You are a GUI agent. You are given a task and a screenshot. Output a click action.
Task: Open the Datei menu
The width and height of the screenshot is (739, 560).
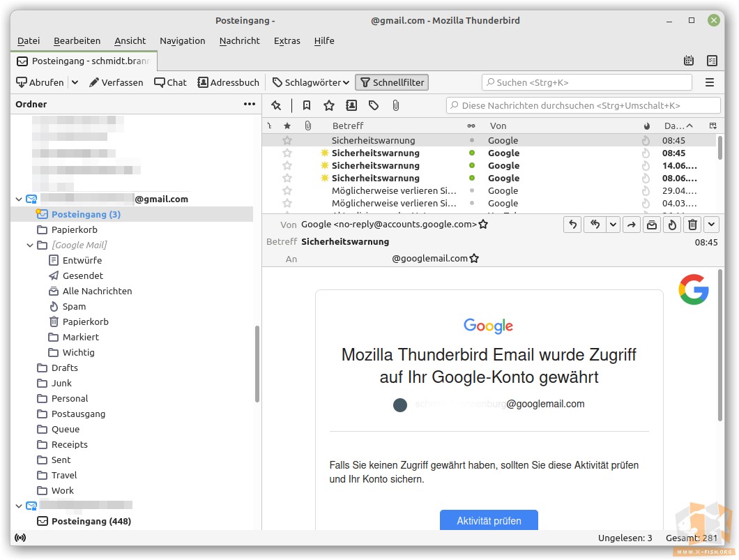click(29, 41)
